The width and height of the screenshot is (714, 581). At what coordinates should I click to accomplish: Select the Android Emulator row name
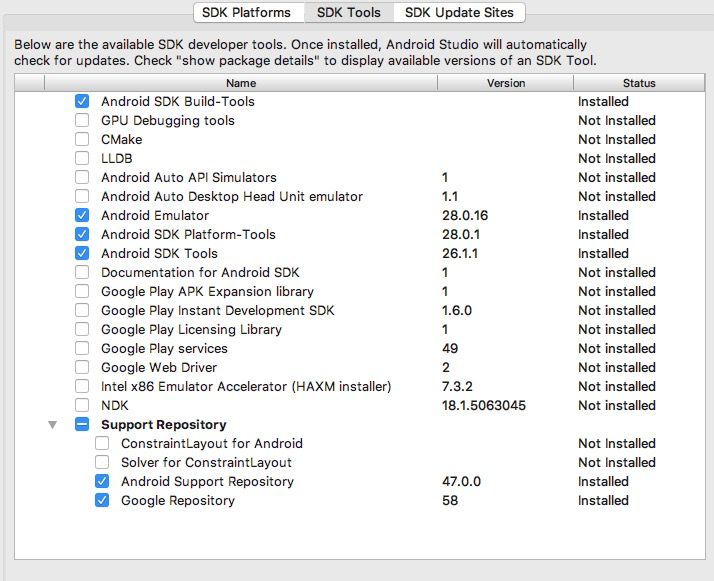coord(155,215)
